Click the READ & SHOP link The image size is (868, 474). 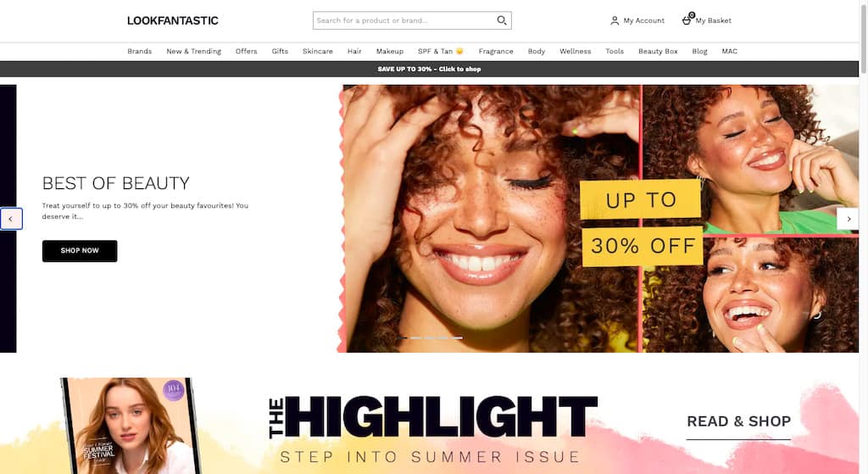click(738, 421)
